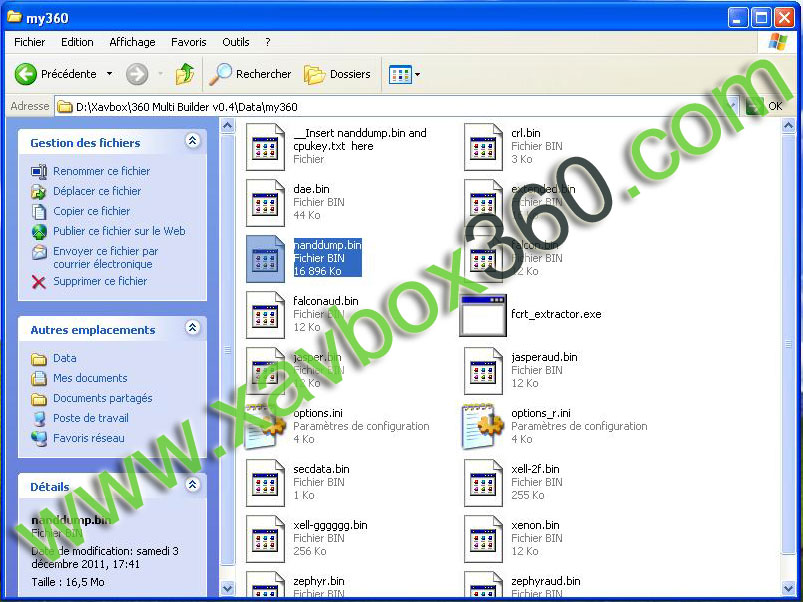This screenshot has width=803, height=602.
Task: Open the view mode icon
Action: (400, 75)
